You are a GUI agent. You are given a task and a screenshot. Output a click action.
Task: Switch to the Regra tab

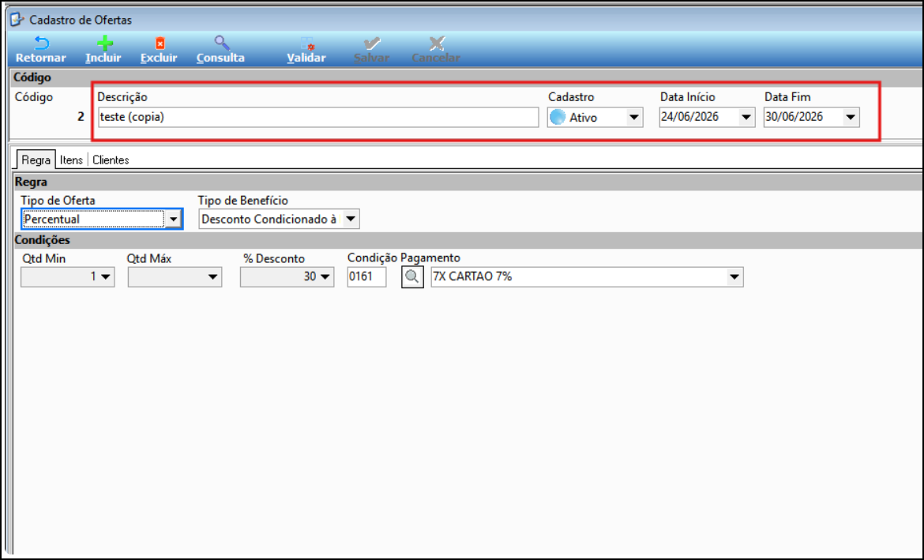[36, 160]
